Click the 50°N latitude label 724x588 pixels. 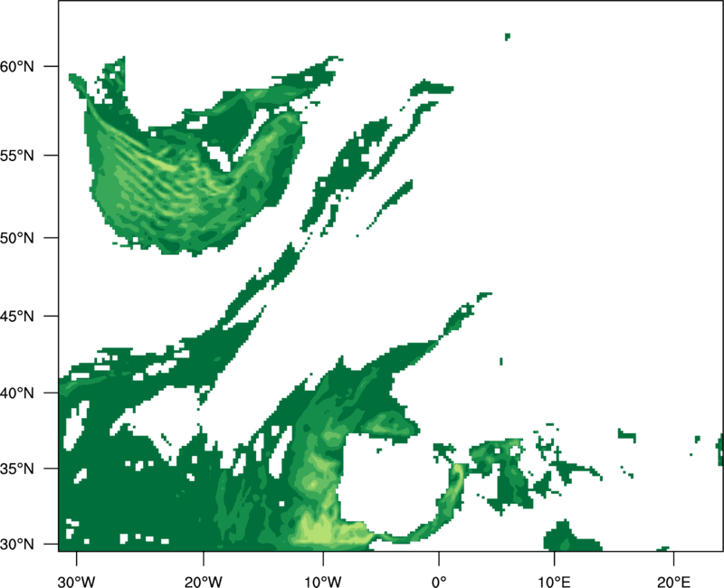(17, 238)
